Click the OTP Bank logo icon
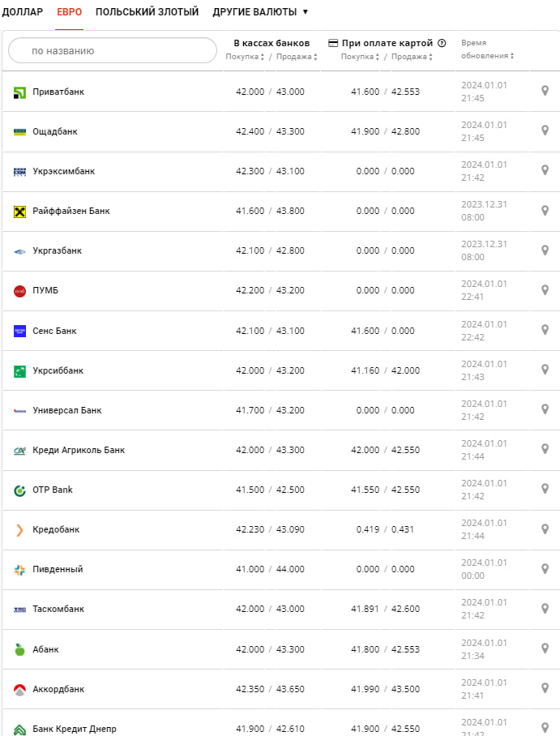560x736 pixels. (20, 490)
